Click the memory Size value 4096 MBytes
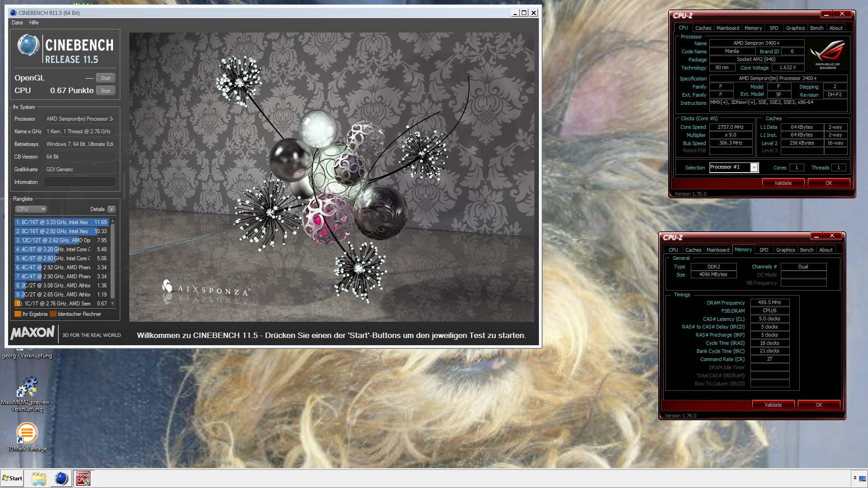868x488 pixels. coord(713,275)
